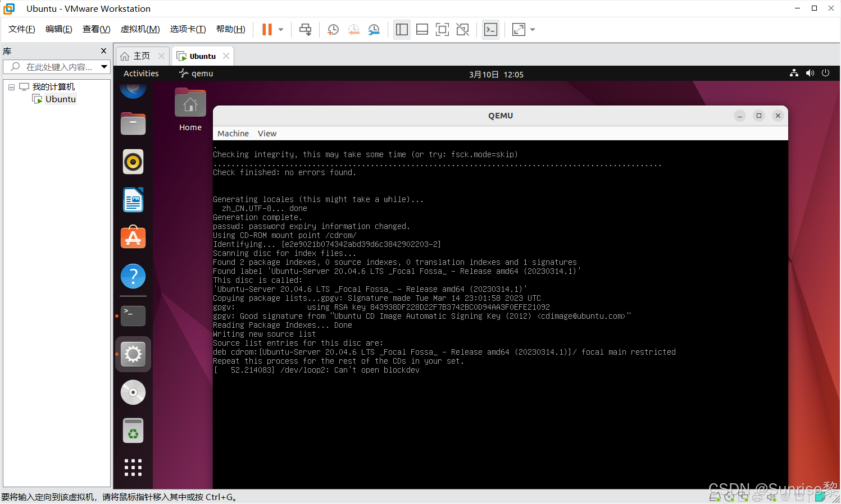The width and height of the screenshot is (841, 504).
Task: Click the network status icon in top bar
Action: [794, 73]
